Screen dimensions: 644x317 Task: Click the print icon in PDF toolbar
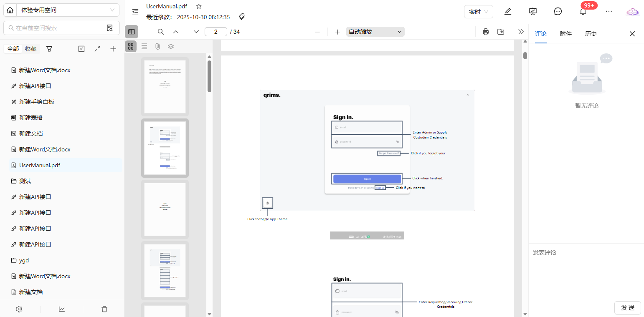486,32
